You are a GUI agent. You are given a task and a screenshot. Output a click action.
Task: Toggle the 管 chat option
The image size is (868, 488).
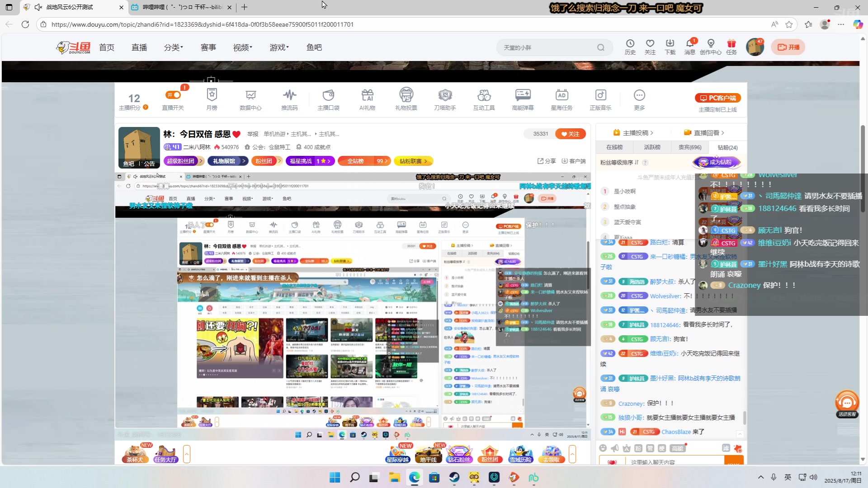[650, 448]
